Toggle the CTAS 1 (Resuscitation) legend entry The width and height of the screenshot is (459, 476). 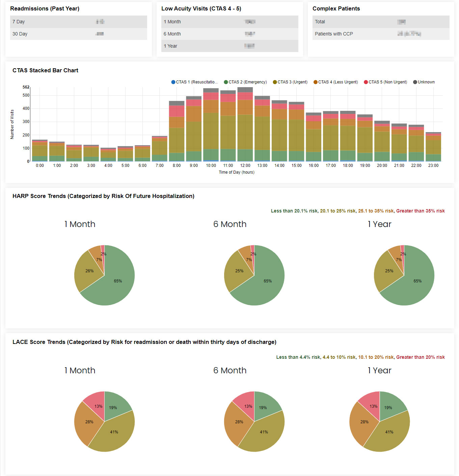(194, 82)
